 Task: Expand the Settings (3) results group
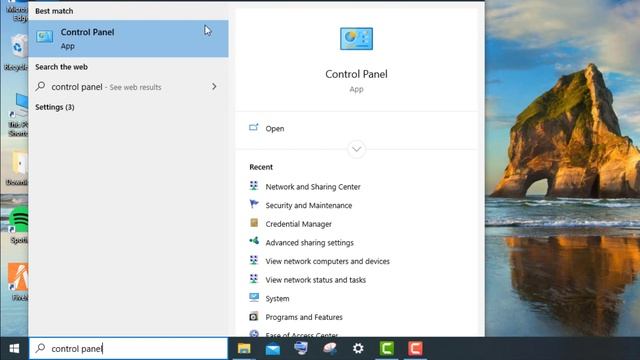point(55,107)
